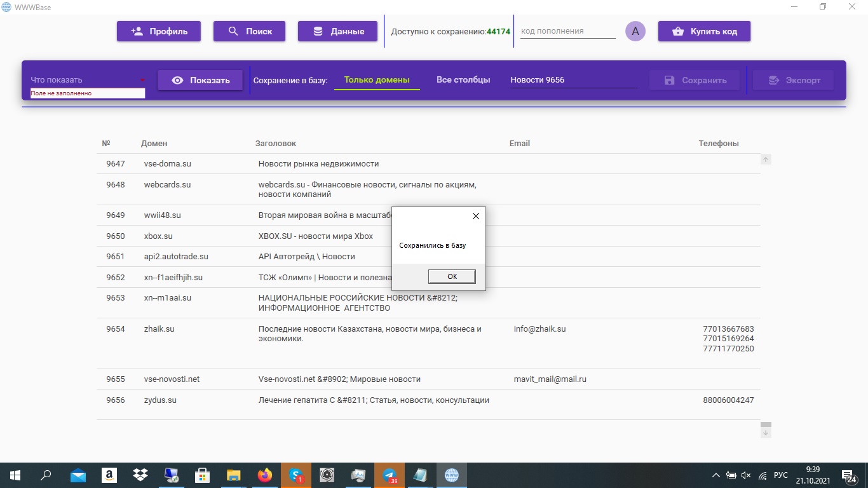The image size is (868, 488).
Task: Select domain "webcards.su" in the Домен column
Action: [x=168, y=185]
